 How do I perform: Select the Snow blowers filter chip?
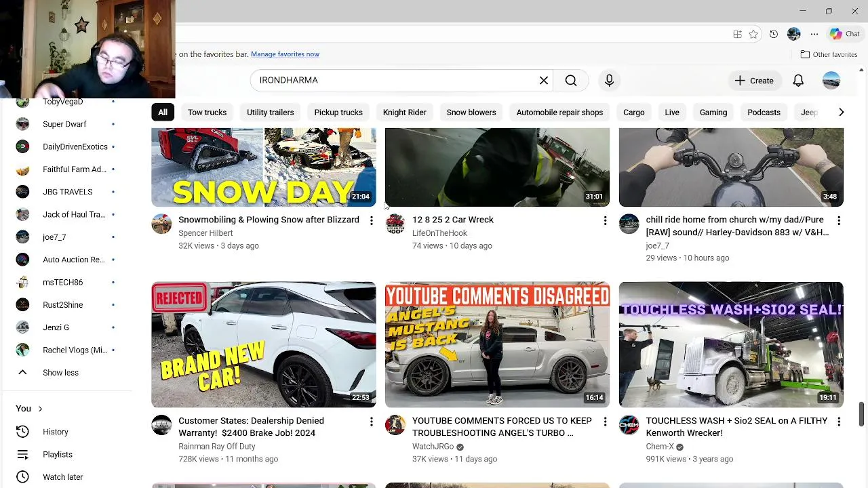coord(471,113)
